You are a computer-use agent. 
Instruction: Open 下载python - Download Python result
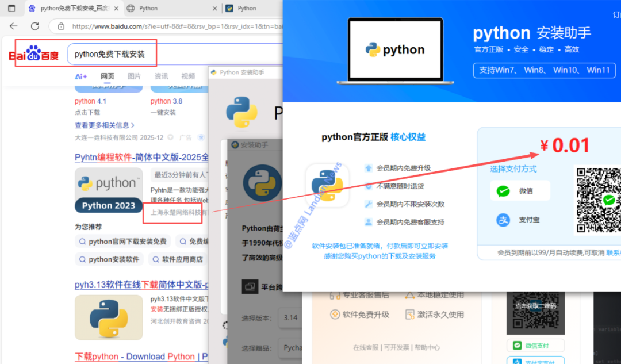pyautogui.click(x=141, y=357)
